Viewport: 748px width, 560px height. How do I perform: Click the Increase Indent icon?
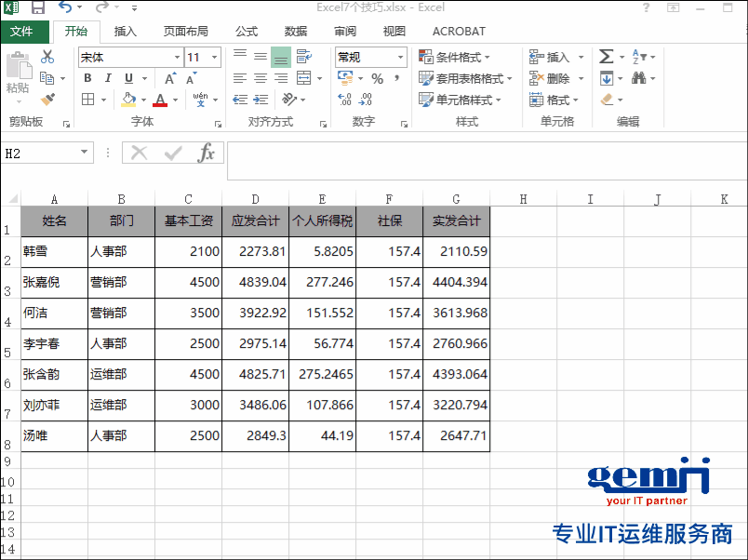point(260,100)
